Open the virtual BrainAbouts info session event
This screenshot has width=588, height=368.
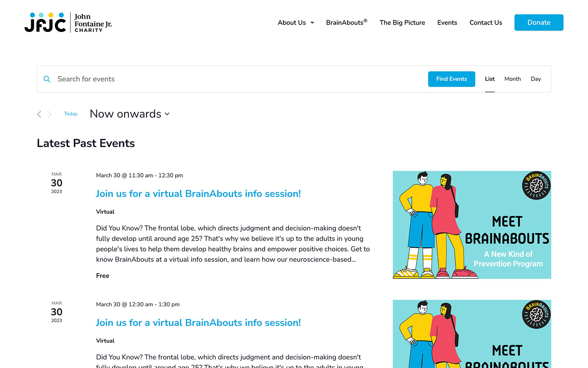click(198, 193)
